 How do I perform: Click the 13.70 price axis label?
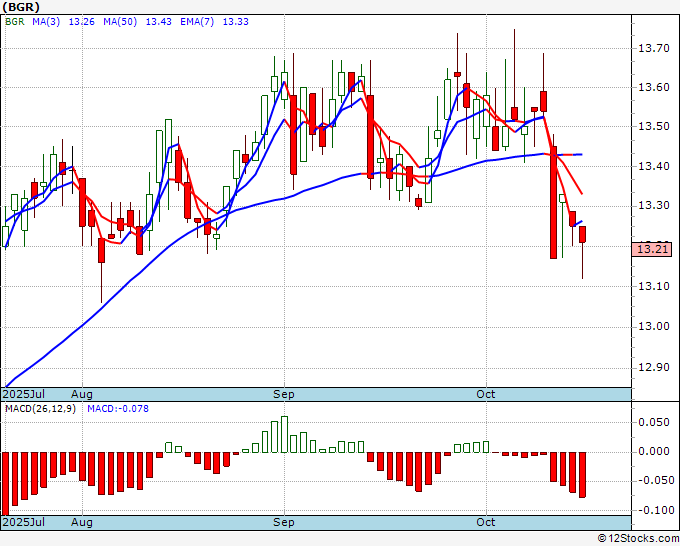point(654,48)
